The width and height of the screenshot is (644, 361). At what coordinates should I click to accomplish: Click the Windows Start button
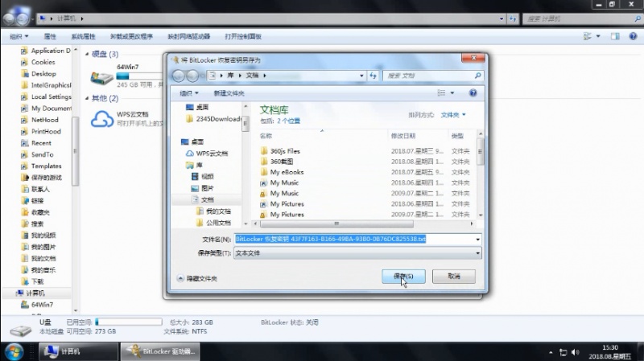click(14, 352)
